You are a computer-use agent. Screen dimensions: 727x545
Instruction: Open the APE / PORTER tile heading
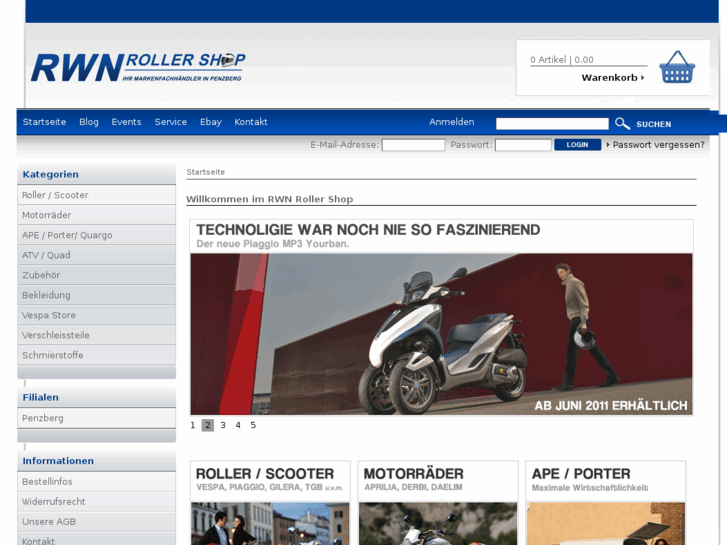(581, 474)
